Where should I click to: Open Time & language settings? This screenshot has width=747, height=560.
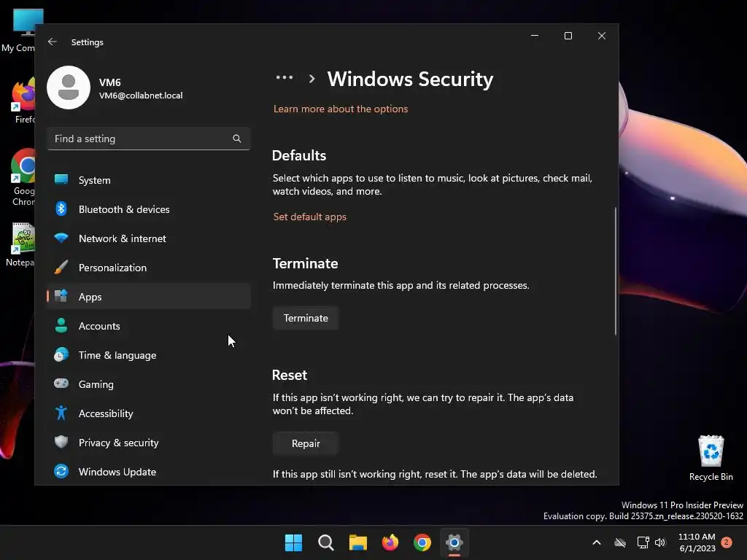click(x=149, y=355)
